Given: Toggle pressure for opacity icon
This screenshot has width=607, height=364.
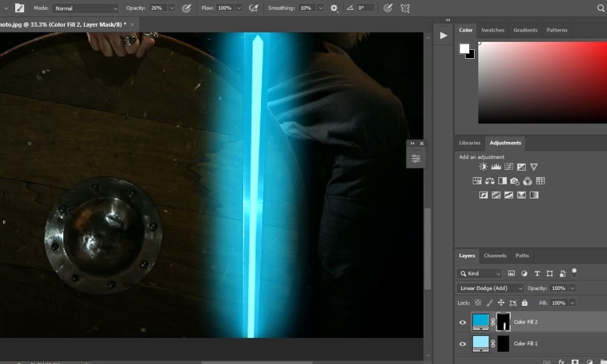Looking at the screenshot, I should click(186, 8).
